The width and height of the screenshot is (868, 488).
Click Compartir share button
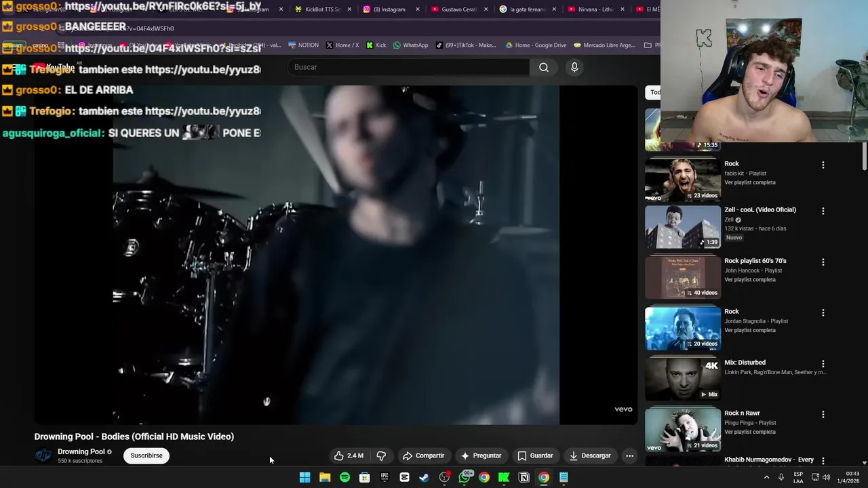[x=423, y=455]
